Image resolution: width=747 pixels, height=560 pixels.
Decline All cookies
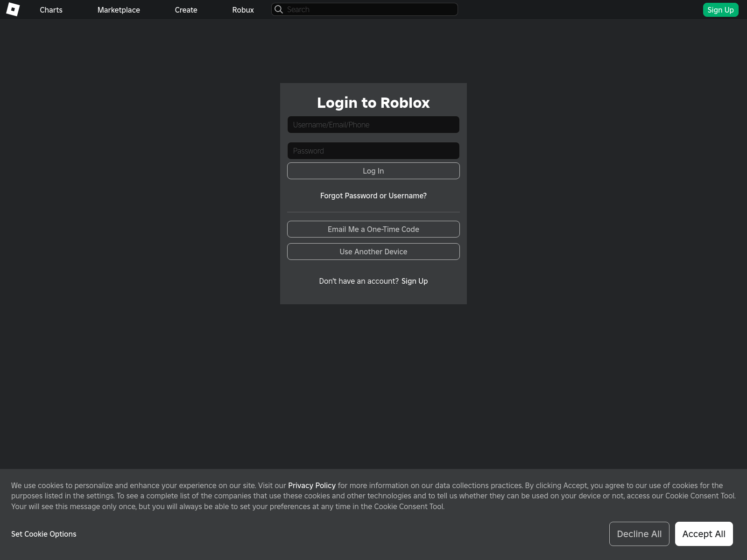click(639, 534)
